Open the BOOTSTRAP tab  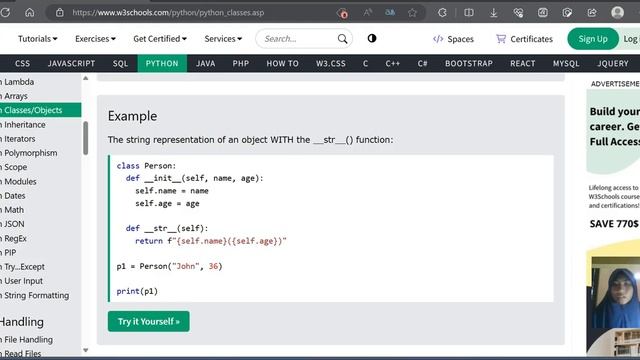coord(469,63)
